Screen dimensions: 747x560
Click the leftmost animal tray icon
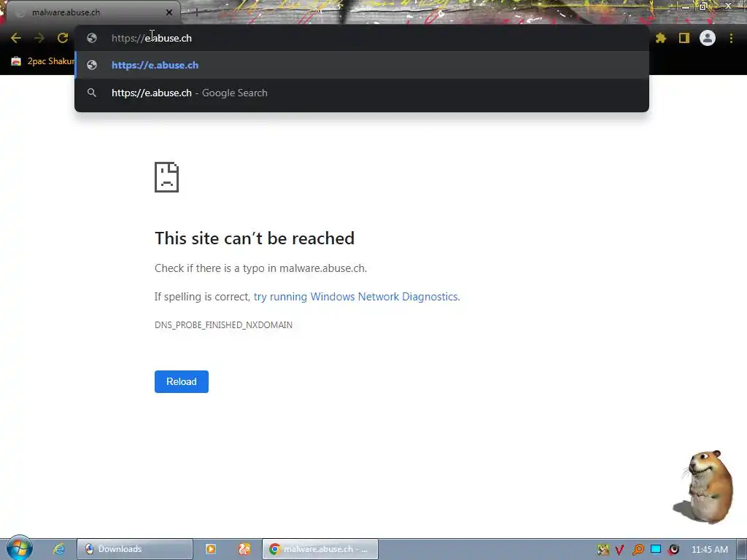point(603,550)
